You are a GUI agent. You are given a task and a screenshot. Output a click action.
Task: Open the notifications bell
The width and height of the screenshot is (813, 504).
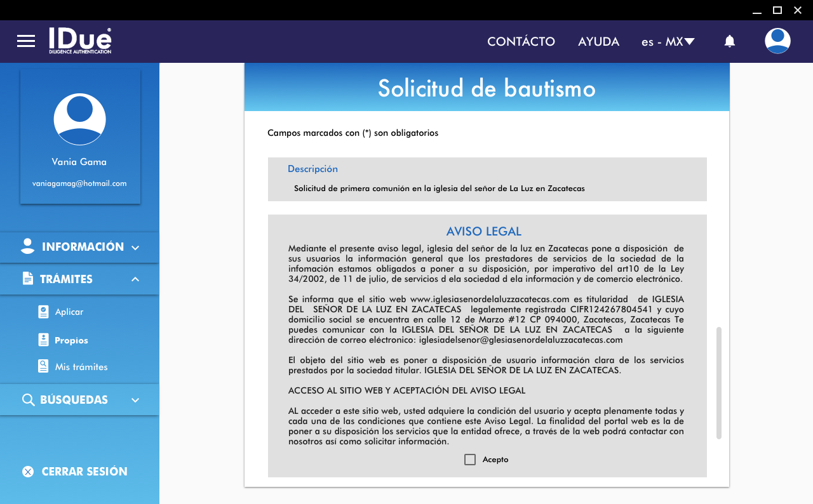730,41
